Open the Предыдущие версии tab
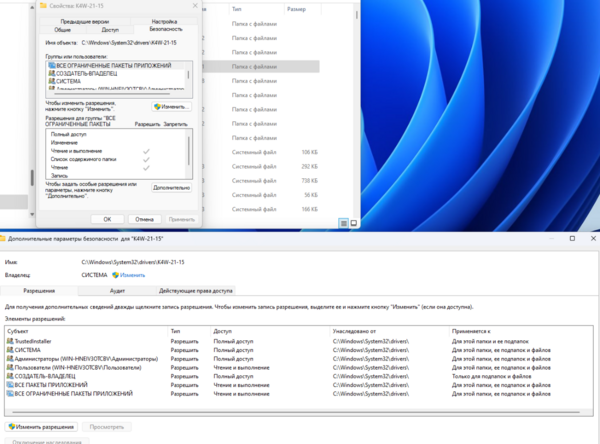 [x=85, y=21]
